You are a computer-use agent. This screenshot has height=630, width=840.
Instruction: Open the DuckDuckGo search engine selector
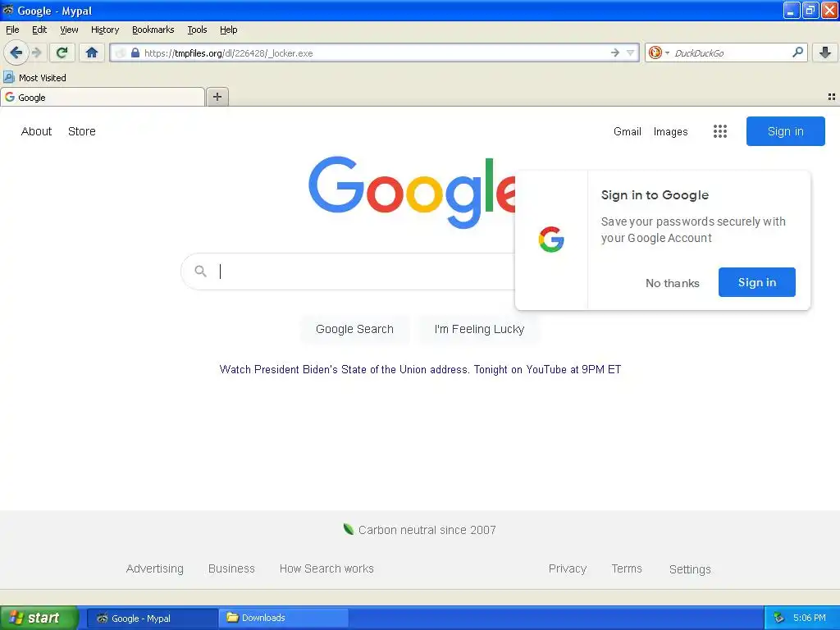click(x=659, y=52)
